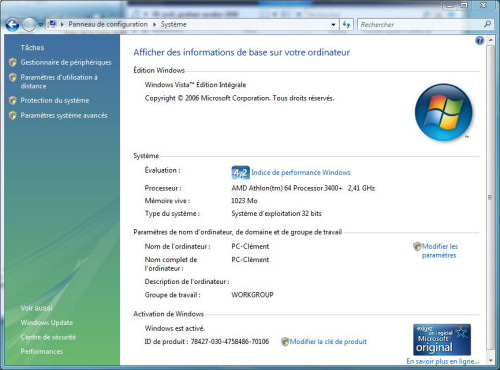The width and height of the screenshot is (500, 370).
Task: Click the shield icon beside Gestionnaire de périphériques
Action: [13, 62]
